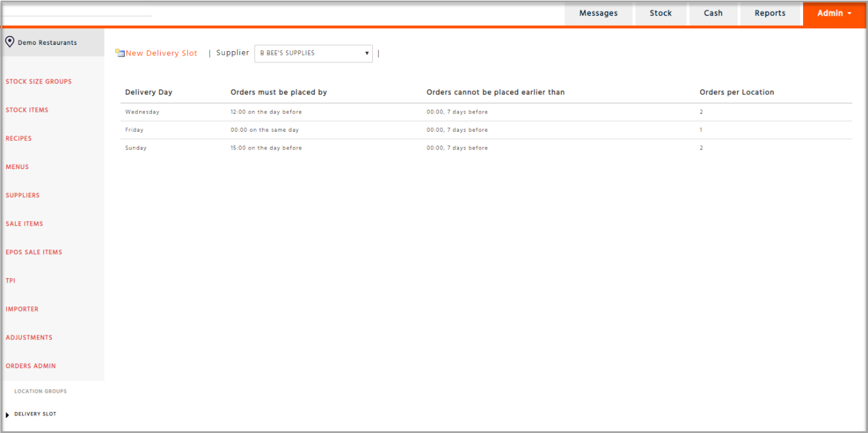Open the Location Groups submenu item
The image size is (868, 433).
(40, 391)
